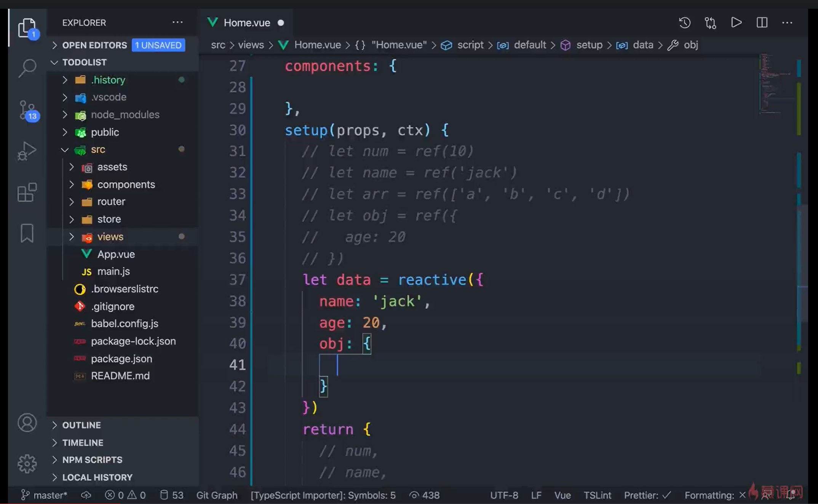Viewport: 818px width, 504px height.
Task: Toggle Formatting status in status bar
Action: point(714,495)
